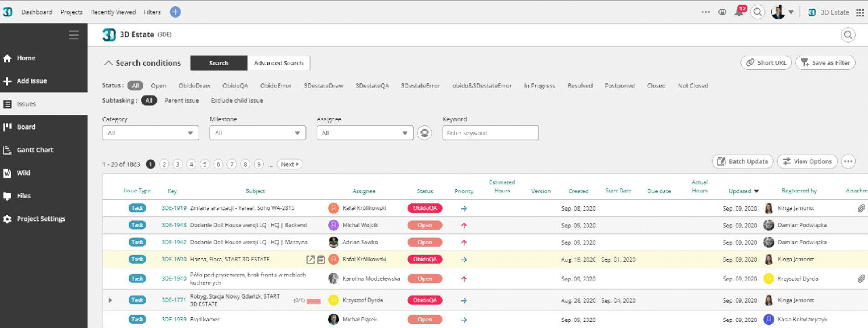The image size is (868, 328).
Task: Switch to the Advanced Search tab
Action: tap(278, 63)
